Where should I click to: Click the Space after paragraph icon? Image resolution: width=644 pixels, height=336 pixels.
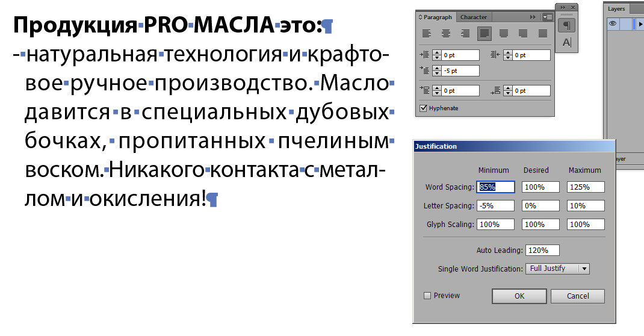tap(495, 90)
